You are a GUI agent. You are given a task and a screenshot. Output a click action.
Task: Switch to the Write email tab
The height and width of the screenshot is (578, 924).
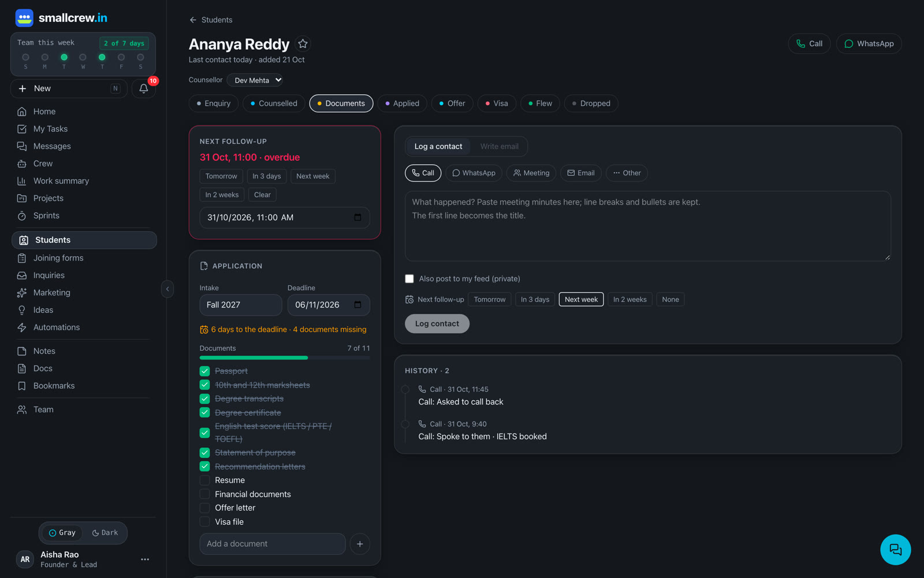(499, 146)
